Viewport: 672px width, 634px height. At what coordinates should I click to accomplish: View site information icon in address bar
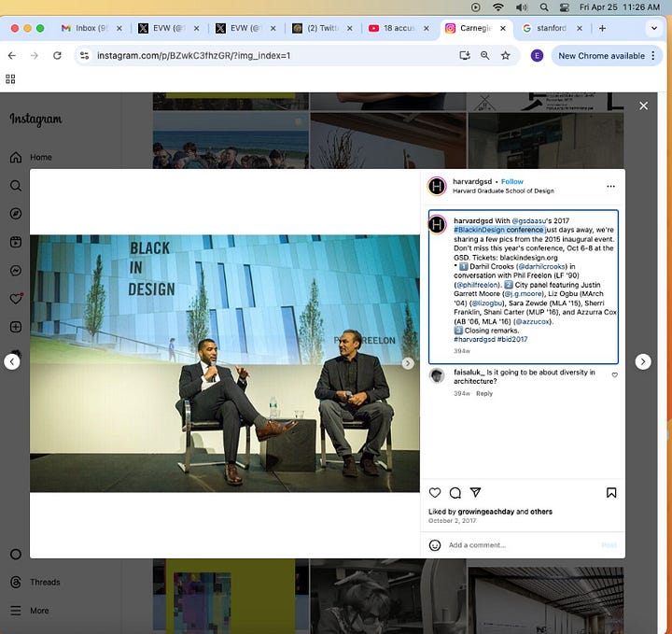point(84,56)
